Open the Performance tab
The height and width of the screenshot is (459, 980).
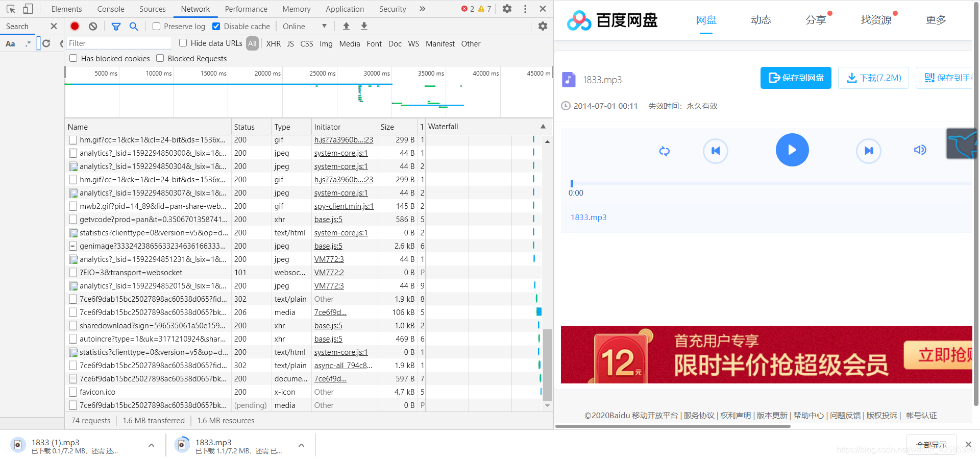point(246,9)
